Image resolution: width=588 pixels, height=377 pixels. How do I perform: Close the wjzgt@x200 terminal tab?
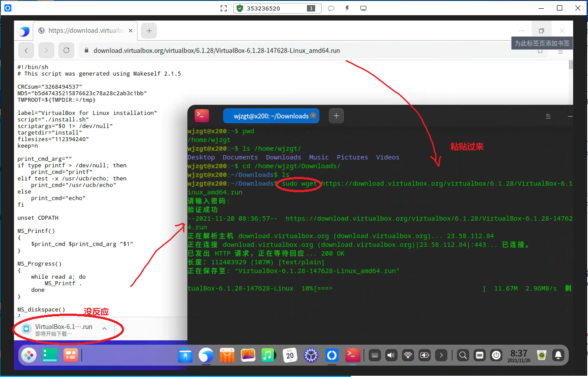tap(313, 116)
